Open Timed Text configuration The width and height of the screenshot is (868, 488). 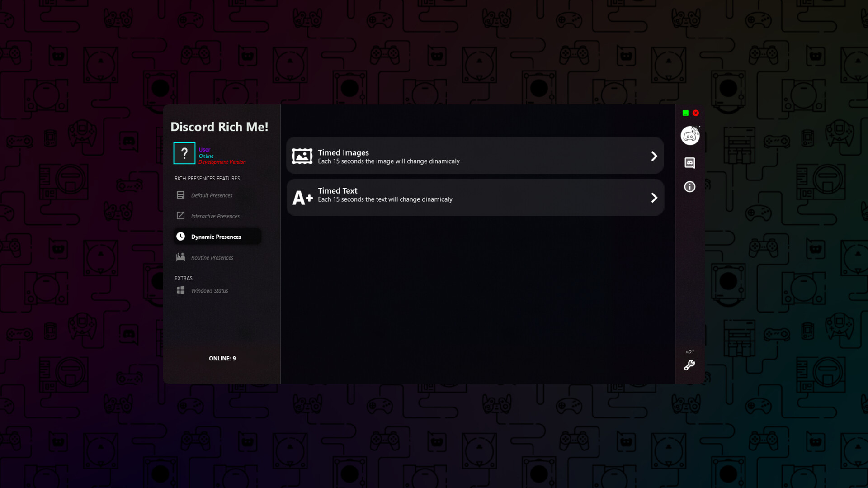[475, 197]
